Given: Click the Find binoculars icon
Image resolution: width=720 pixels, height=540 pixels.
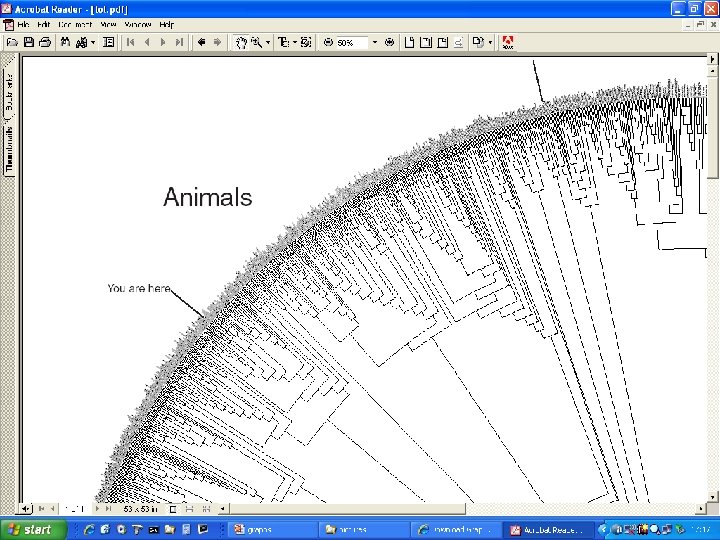Looking at the screenshot, I should click(65, 42).
